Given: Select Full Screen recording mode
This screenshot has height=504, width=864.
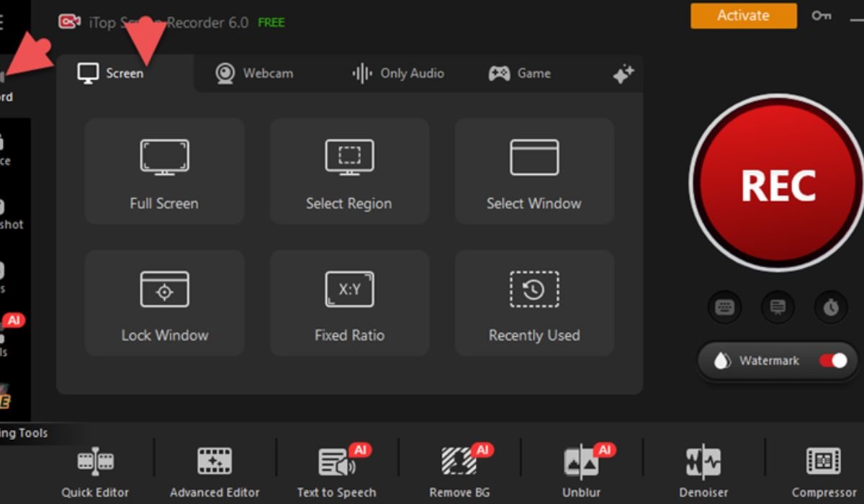Looking at the screenshot, I should (164, 171).
